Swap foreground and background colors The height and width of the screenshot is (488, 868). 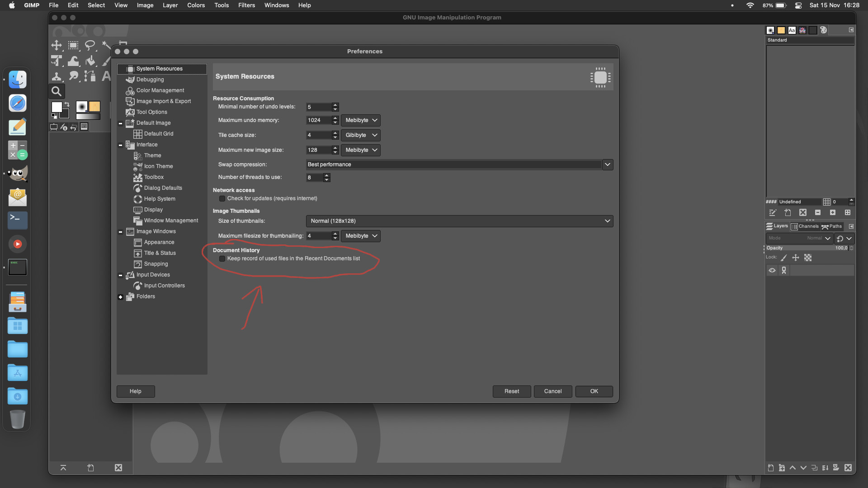coord(67,104)
